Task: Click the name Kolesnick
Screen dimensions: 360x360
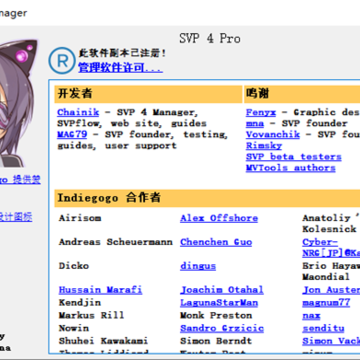Action: pos(329,229)
